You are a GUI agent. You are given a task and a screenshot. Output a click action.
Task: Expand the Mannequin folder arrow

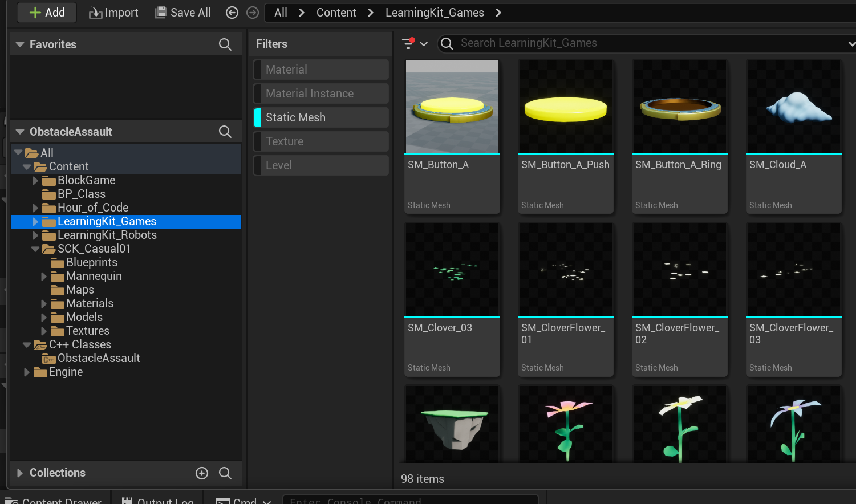click(x=44, y=276)
